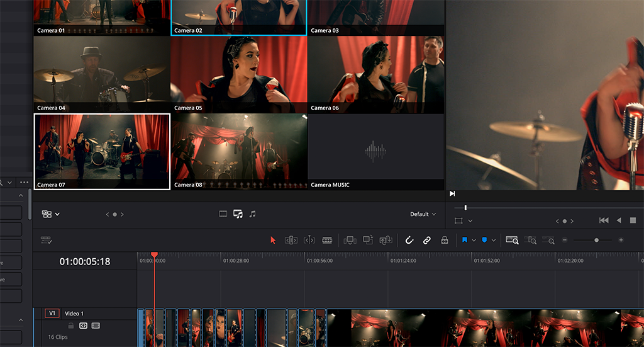The width and height of the screenshot is (644, 347).
Task: Click the timeline zoom slider
Action: click(x=596, y=240)
